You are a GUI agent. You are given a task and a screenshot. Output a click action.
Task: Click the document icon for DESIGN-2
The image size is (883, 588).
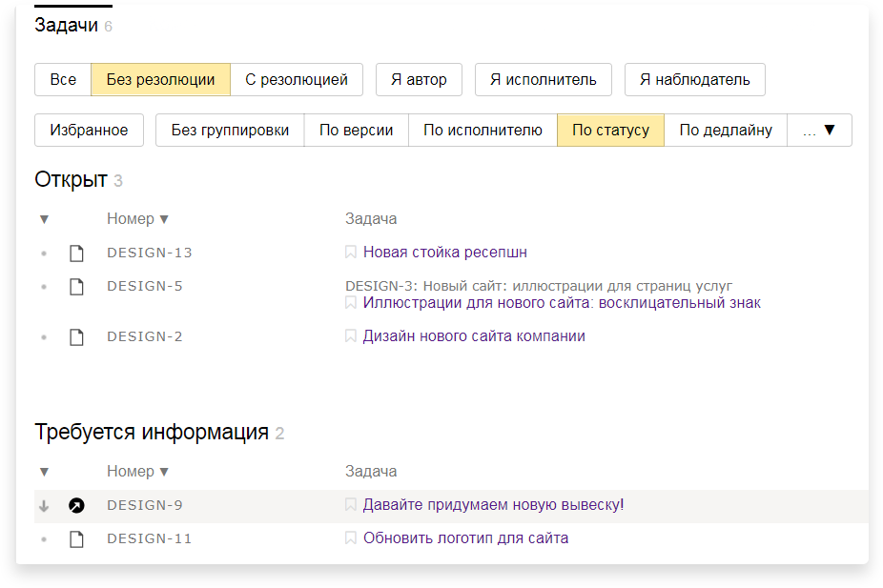tap(76, 337)
